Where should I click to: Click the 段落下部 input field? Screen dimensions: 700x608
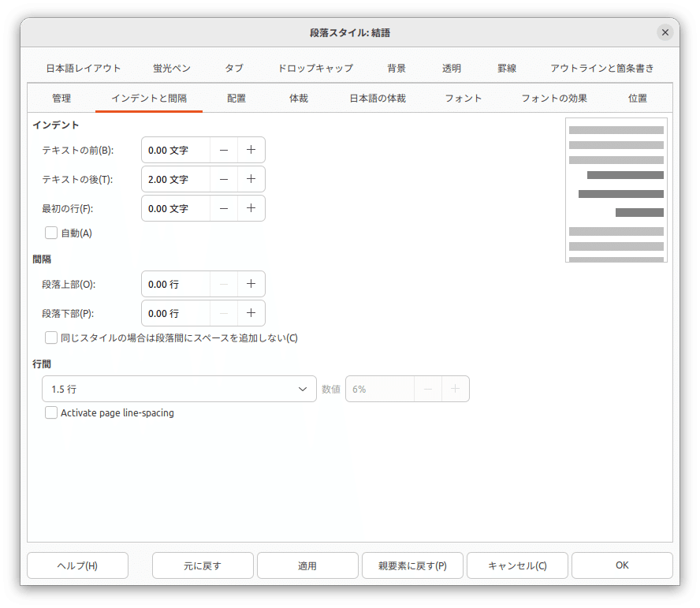176,313
